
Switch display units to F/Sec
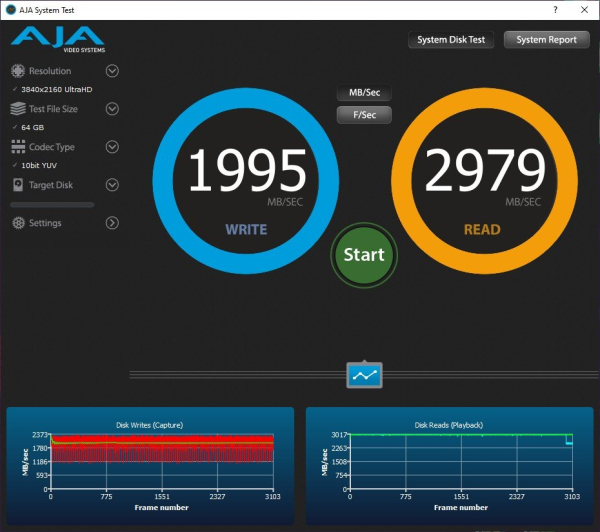(364, 115)
